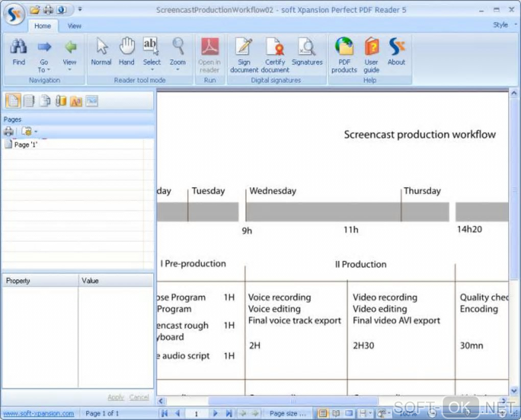Click the Find binoculars tool
This screenshot has height=420, width=521.
click(18, 52)
